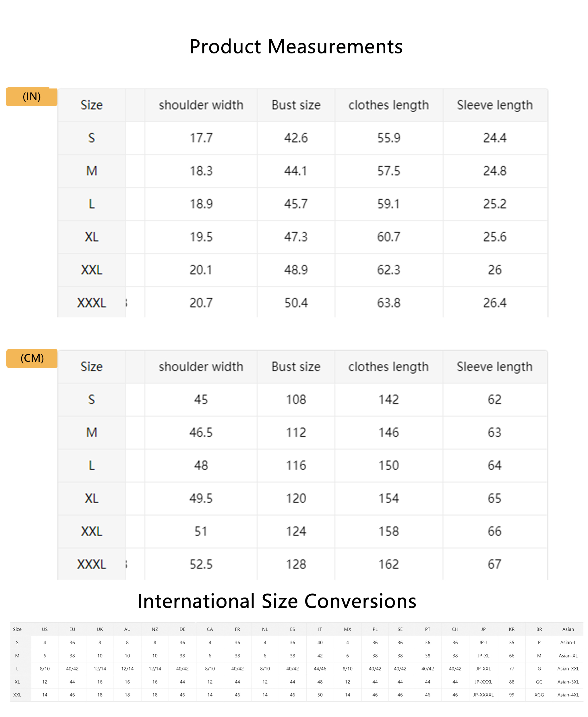Viewport: 588px width, 717px height.
Task: Click the 42.6 bust size cell
Action: pyautogui.click(x=296, y=138)
